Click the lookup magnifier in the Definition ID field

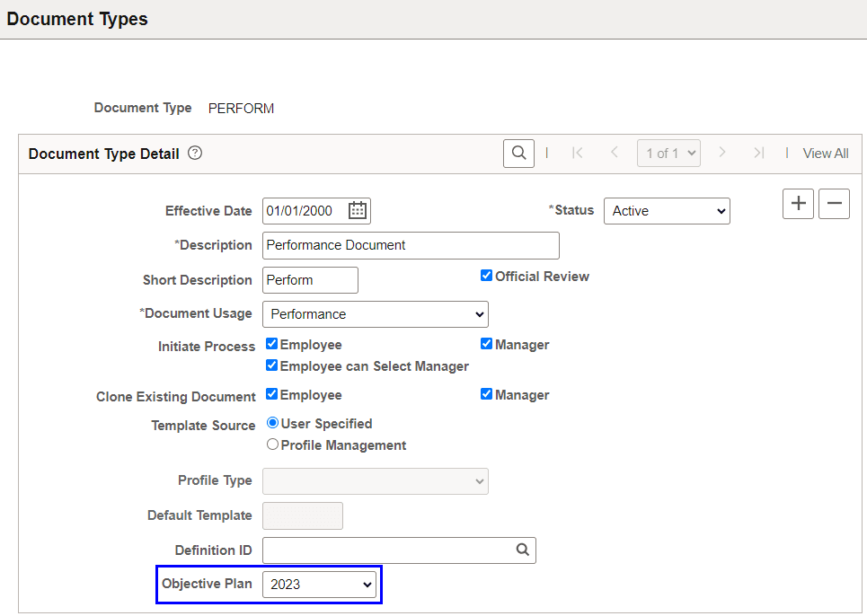pos(522,550)
